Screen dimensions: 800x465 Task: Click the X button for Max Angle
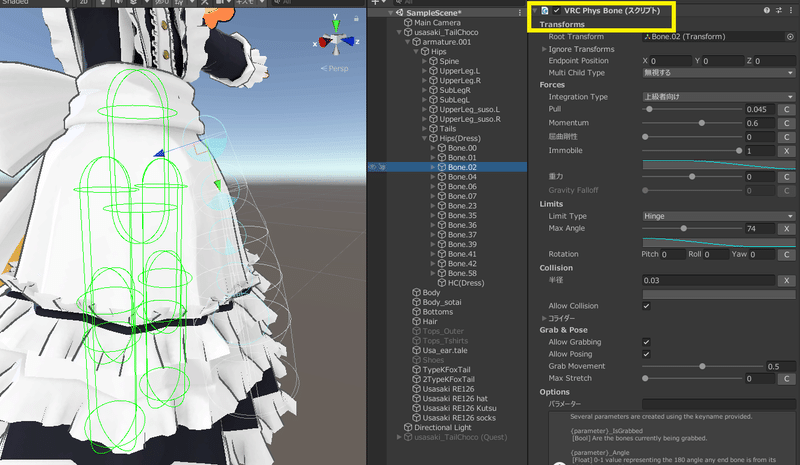786,229
